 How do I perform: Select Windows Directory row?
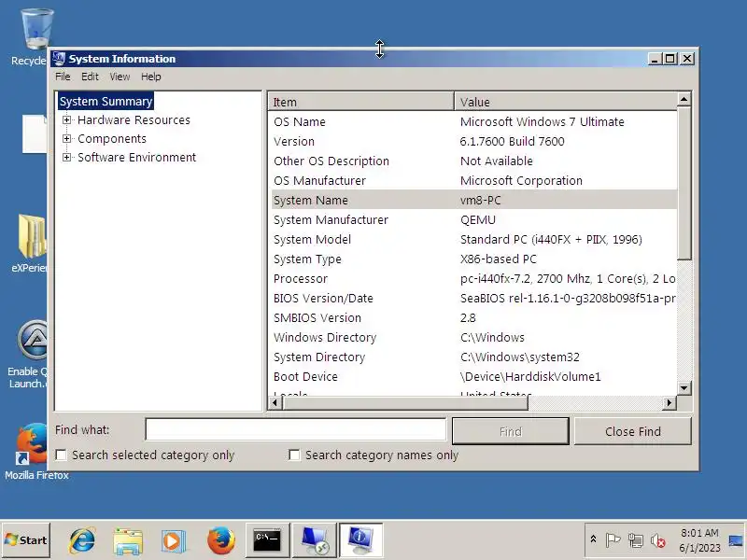pos(474,337)
